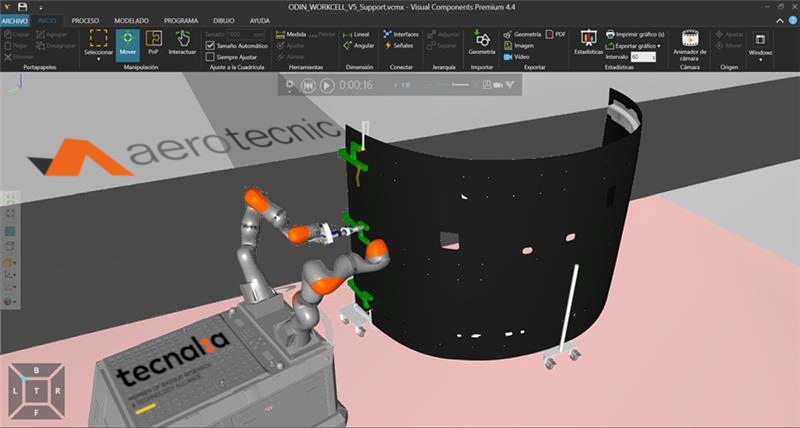Activate the PnP tool
The width and height of the screenshot is (800, 428).
coord(153,43)
